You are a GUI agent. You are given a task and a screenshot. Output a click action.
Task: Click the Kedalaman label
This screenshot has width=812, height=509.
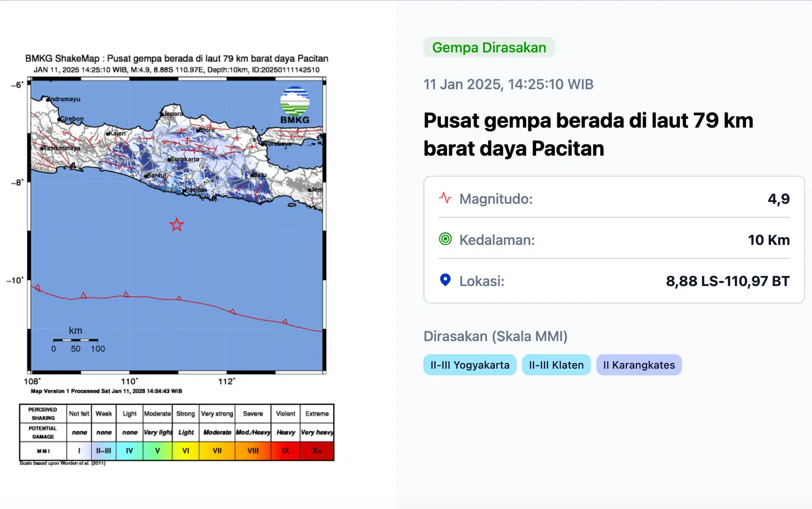click(497, 240)
